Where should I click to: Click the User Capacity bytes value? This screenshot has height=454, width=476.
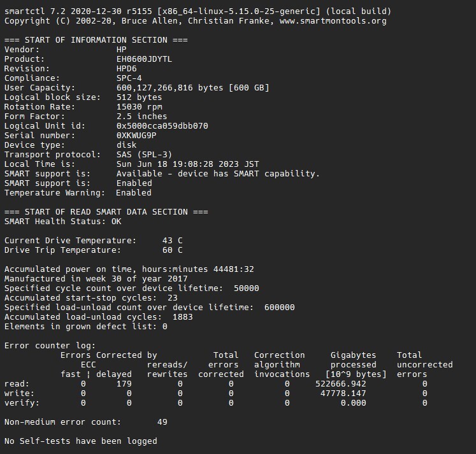click(x=192, y=88)
